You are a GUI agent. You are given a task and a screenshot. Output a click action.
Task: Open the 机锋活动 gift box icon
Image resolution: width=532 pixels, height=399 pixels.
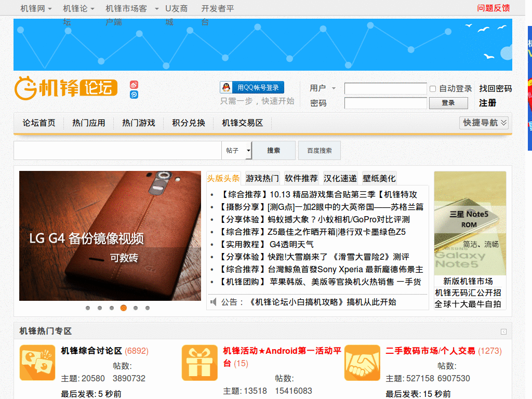199,363
